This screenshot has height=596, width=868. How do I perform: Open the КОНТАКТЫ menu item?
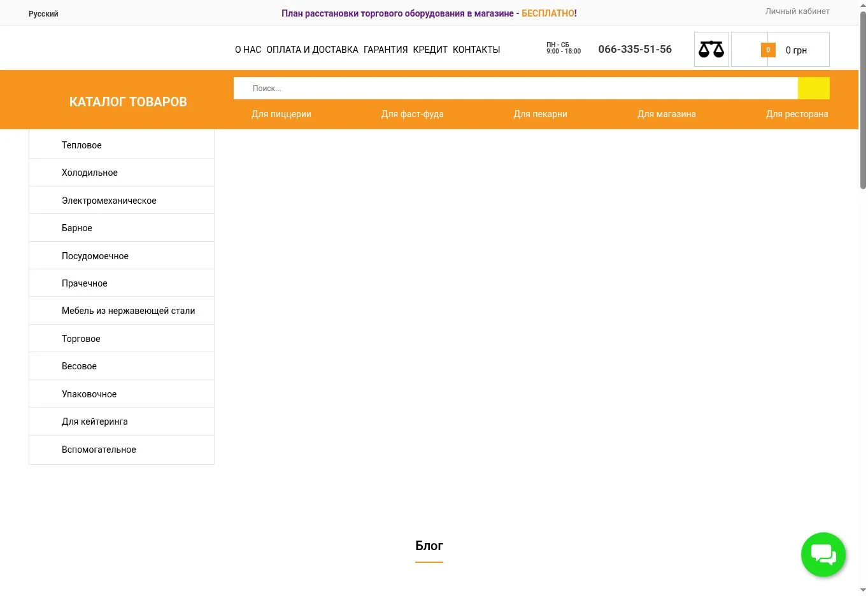click(476, 50)
